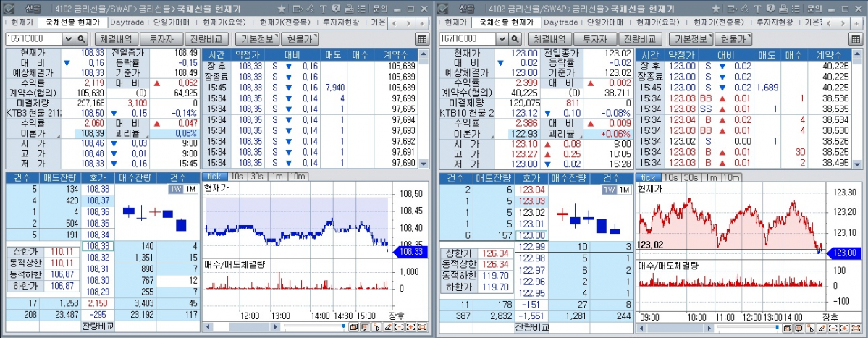Add 165RC000 window to favorites star
This screenshot has height=338, width=868.
coord(281,9)
